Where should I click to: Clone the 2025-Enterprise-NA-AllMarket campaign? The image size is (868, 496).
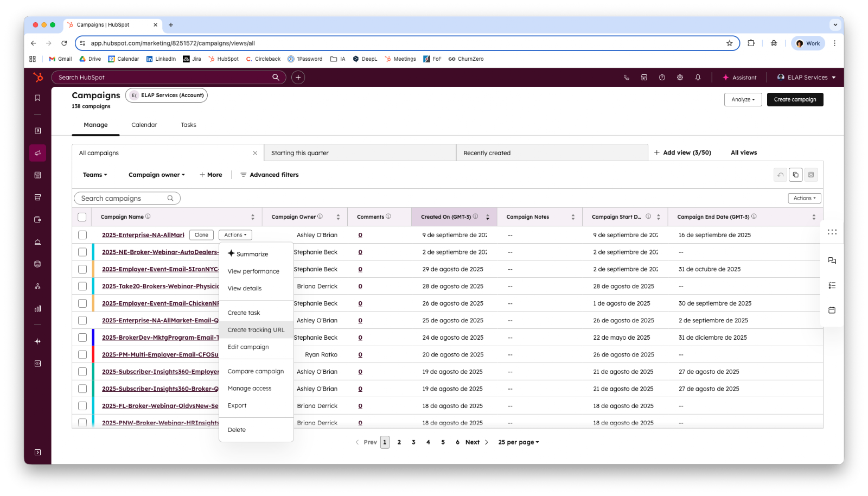tap(202, 235)
